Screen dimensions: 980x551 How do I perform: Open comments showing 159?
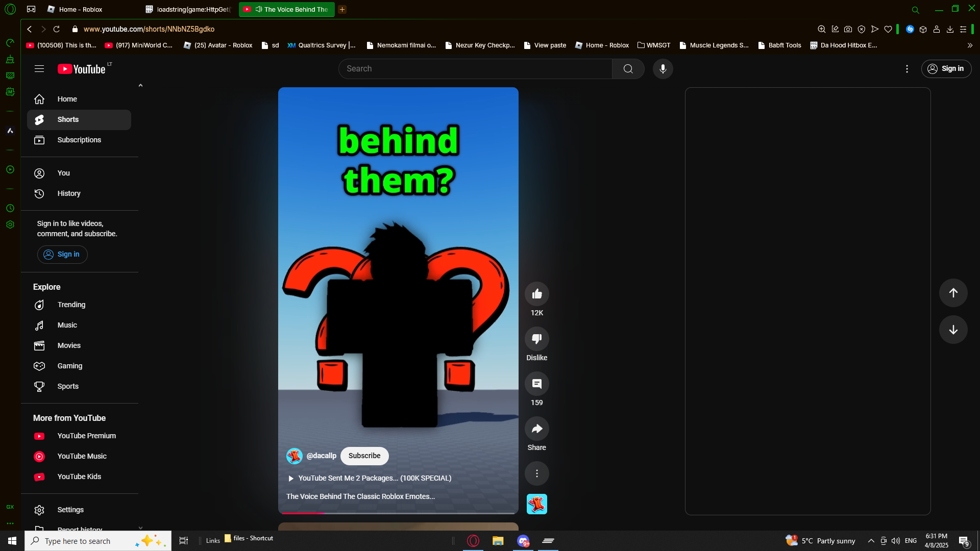(x=536, y=384)
